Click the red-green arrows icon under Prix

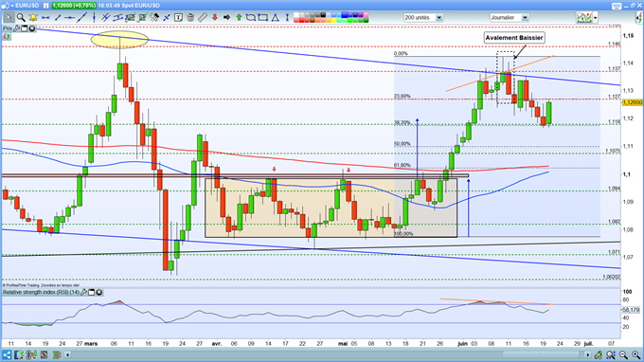point(7,37)
